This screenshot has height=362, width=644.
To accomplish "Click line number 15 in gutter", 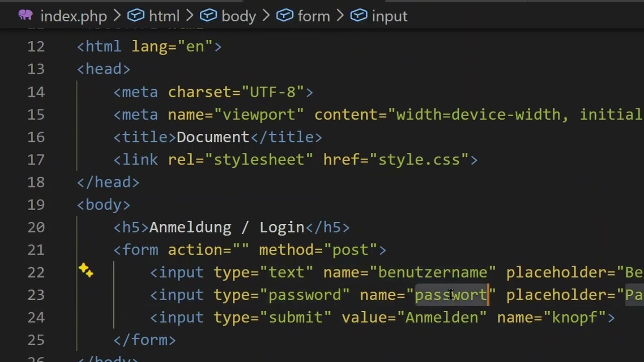I will click(x=36, y=115).
